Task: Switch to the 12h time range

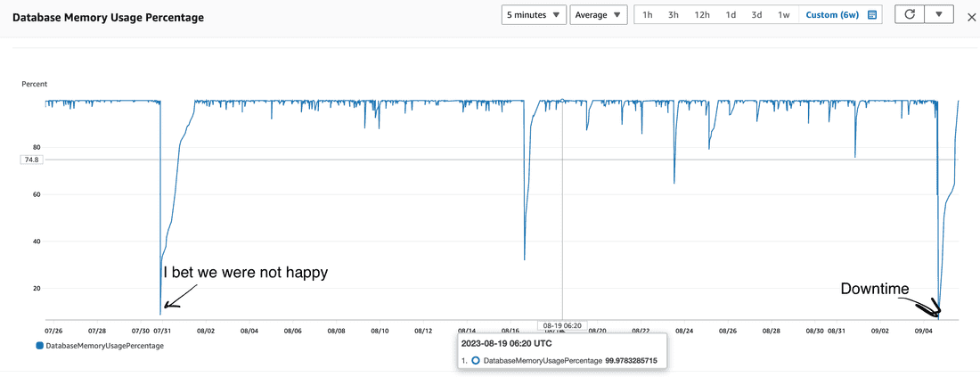Action: pyautogui.click(x=702, y=15)
